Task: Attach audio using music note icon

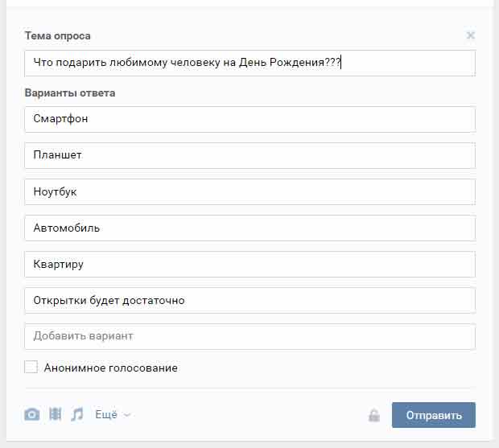Action: pyautogui.click(x=77, y=414)
